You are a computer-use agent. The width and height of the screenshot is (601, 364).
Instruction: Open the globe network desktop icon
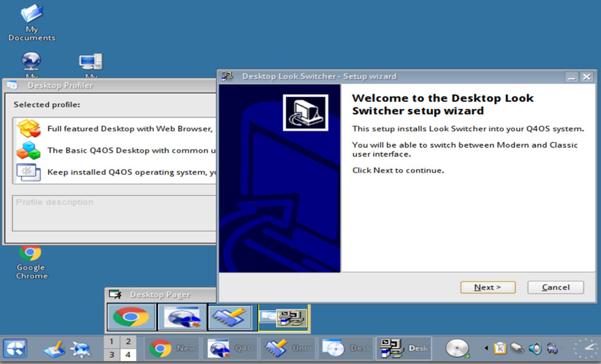pos(31,62)
